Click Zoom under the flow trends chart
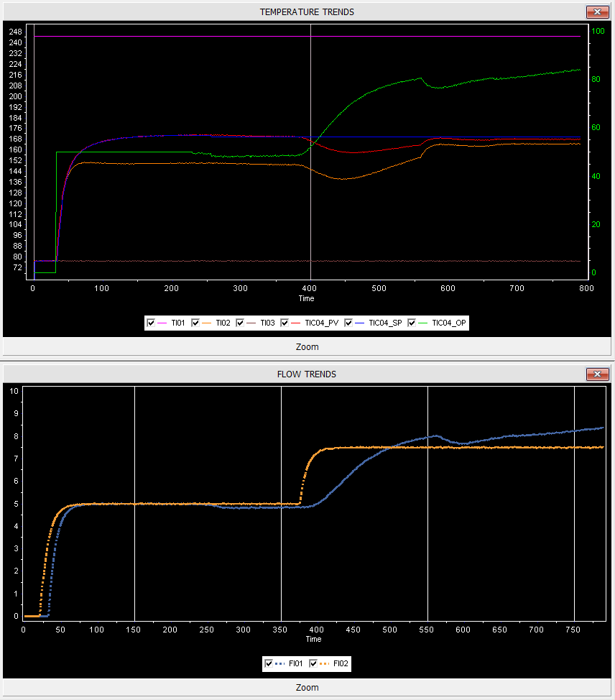The height and width of the screenshot is (700, 615). click(307, 688)
